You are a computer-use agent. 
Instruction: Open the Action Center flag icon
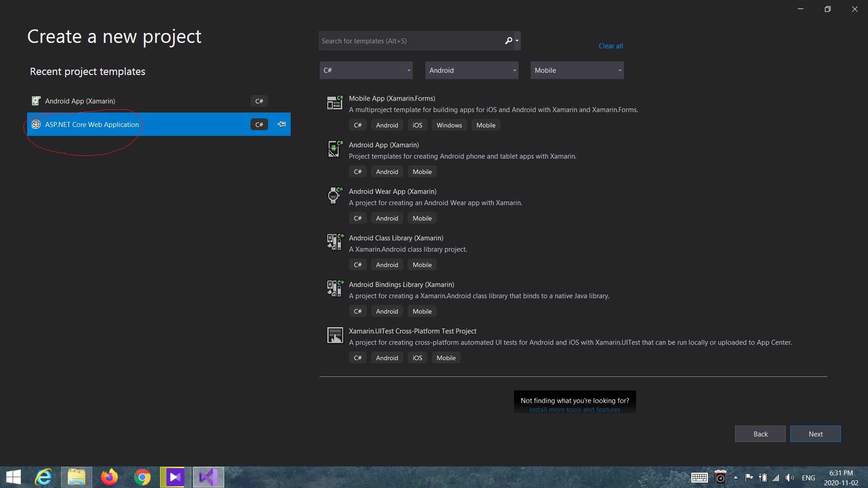point(749,478)
